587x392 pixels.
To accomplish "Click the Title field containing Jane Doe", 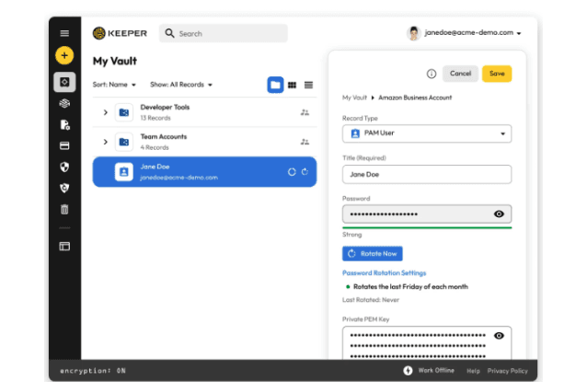I will tap(427, 175).
